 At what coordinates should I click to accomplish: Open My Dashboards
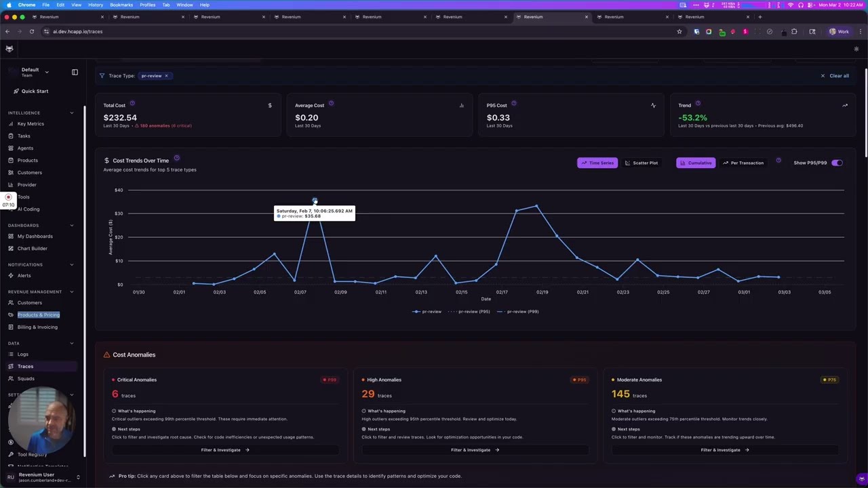click(35, 236)
